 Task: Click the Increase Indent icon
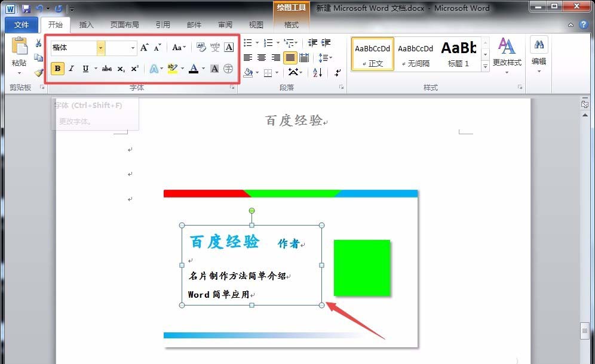[326, 42]
